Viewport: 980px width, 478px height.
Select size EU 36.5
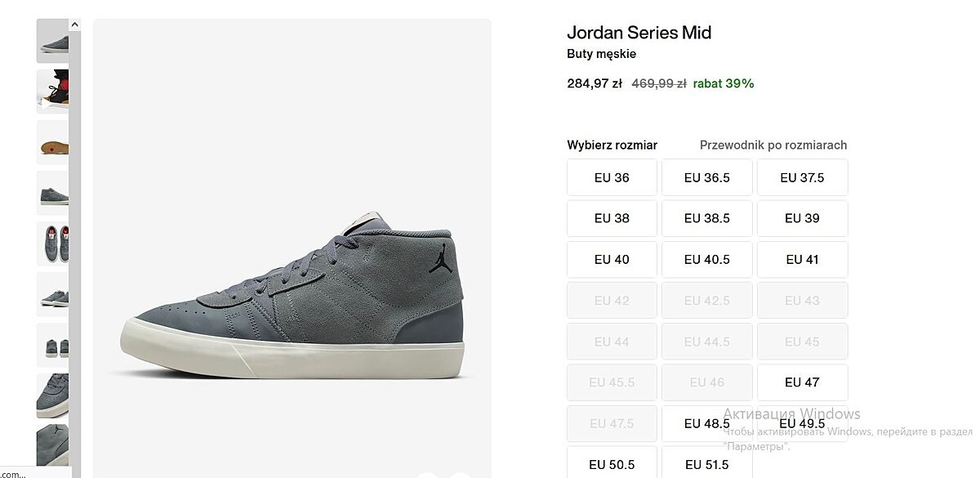(x=706, y=177)
